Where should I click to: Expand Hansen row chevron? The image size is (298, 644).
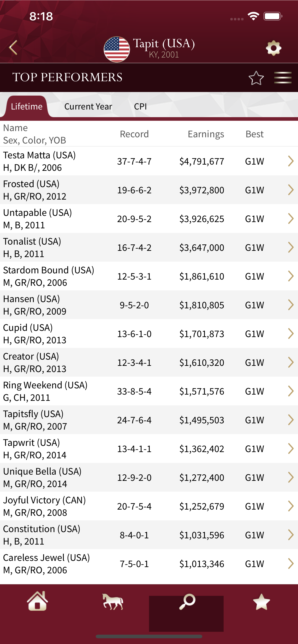point(291,305)
